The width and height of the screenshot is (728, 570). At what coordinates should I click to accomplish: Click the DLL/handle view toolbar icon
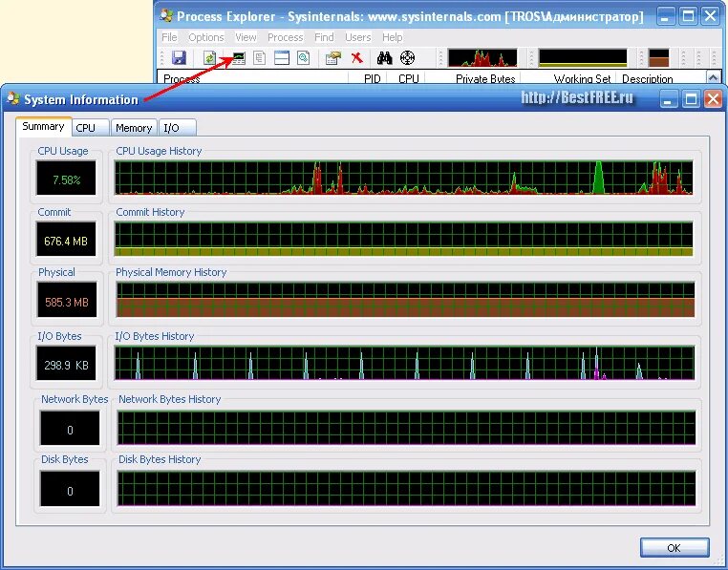[303, 58]
